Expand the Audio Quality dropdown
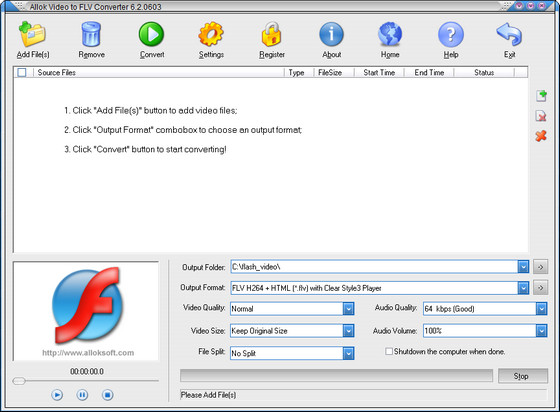Viewport: 560px width, 412px height. (541, 308)
